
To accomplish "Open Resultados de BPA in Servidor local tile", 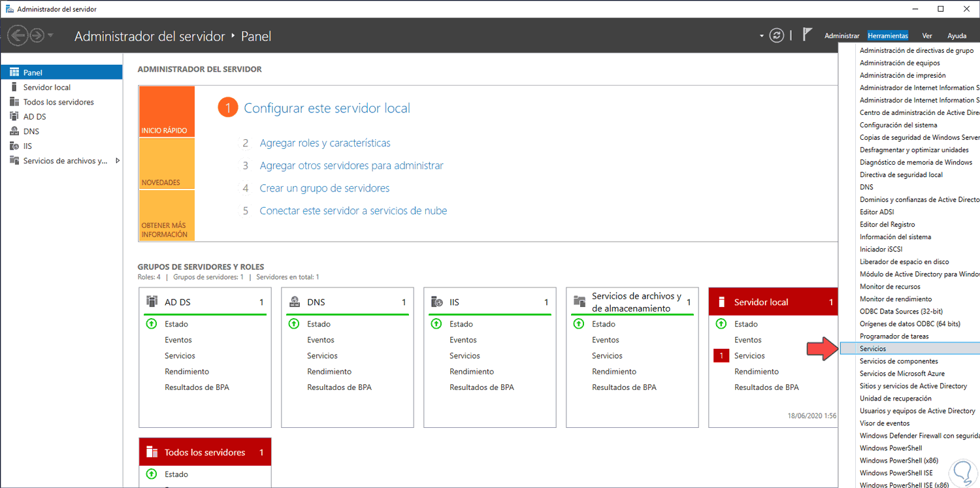I will point(766,387).
